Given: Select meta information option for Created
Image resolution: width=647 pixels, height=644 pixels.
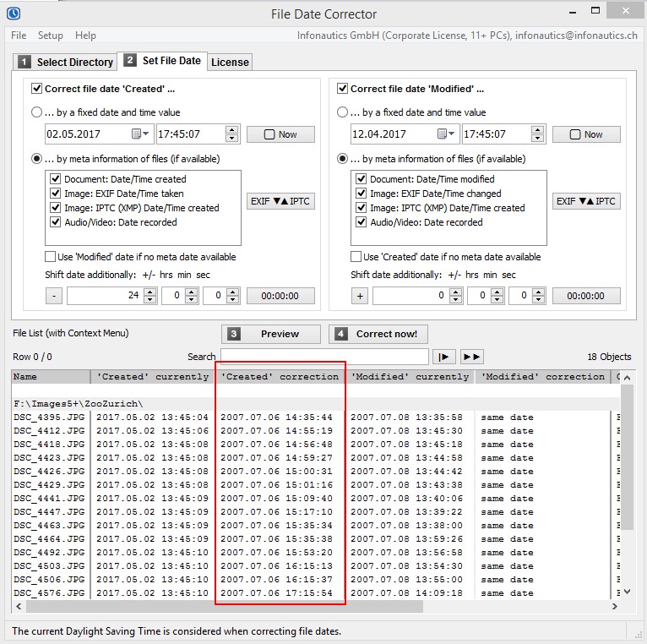Looking at the screenshot, I should pyautogui.click(x=36, y=159).
